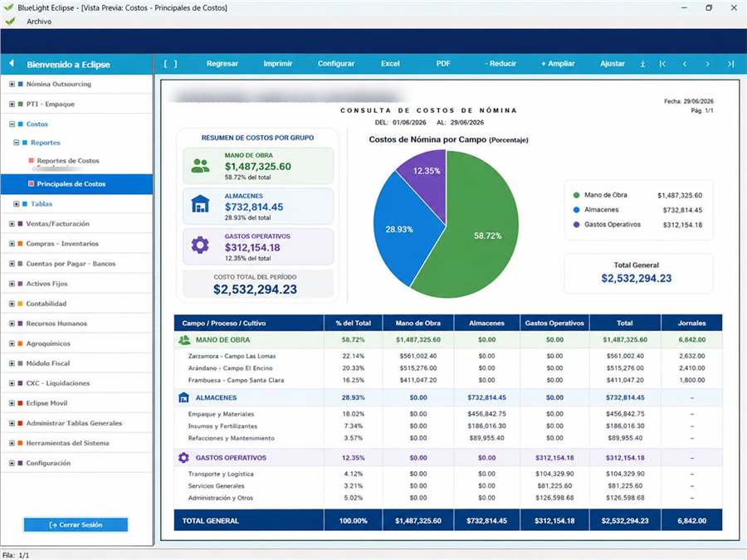Click the download arrow icon beside Ajustar
Viewport: 747px width, 560px height.
click(642, 64)
